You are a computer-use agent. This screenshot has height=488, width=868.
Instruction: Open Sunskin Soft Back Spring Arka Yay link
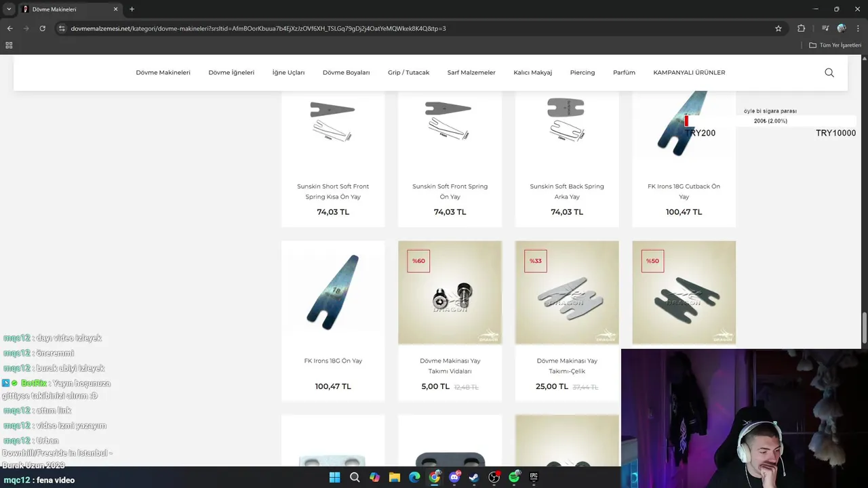[x=567, y=191]
